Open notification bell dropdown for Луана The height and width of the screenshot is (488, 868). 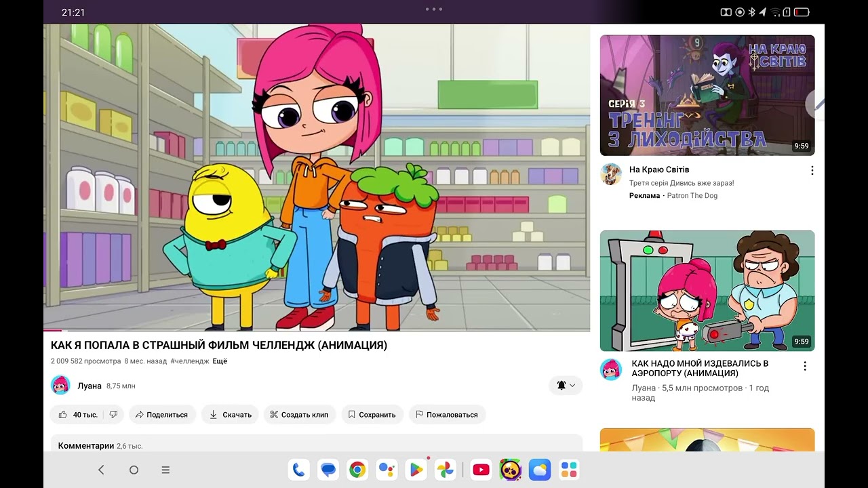pos(566,385)
